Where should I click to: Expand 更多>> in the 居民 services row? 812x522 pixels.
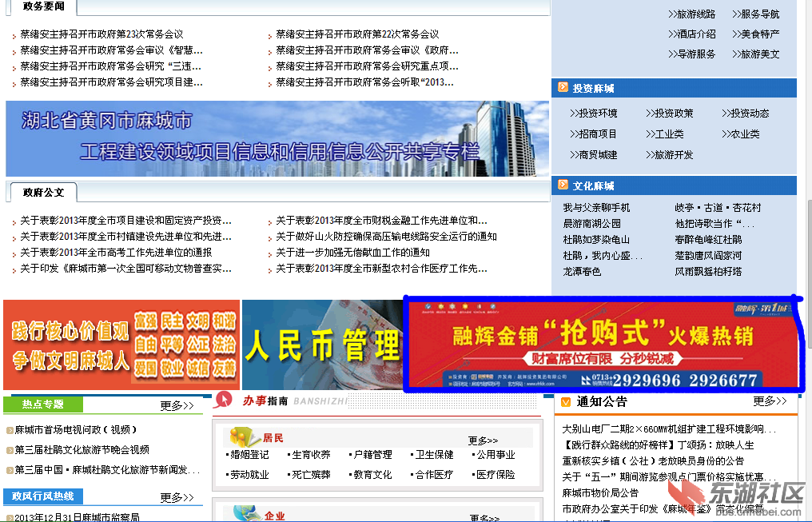[483, 440]
